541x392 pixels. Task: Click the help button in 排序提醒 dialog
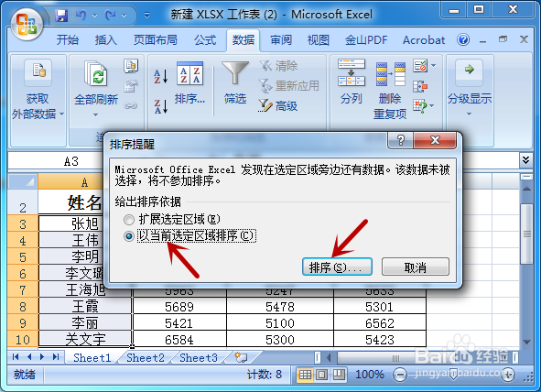point(401,140)
